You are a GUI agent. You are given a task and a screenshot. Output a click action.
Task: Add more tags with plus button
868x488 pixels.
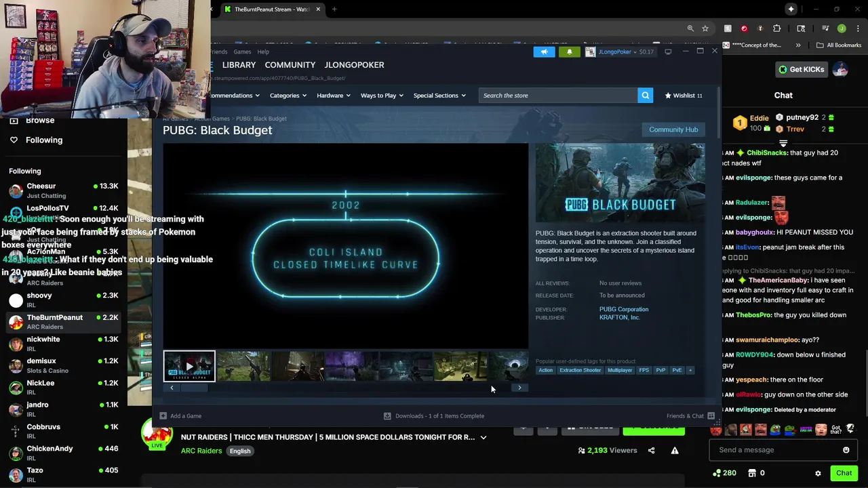(x=690, y=370)
